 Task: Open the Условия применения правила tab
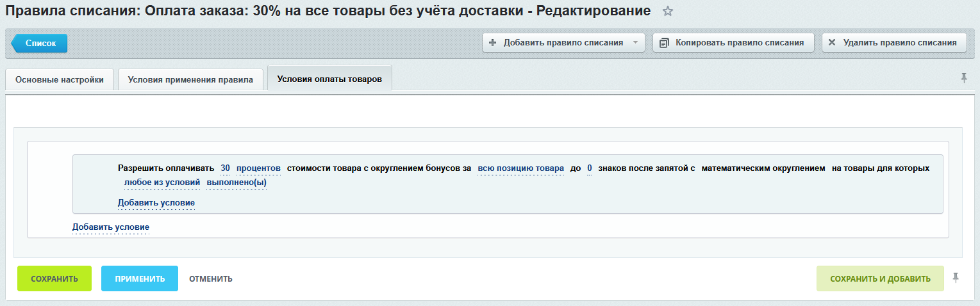tap(190, 80)
